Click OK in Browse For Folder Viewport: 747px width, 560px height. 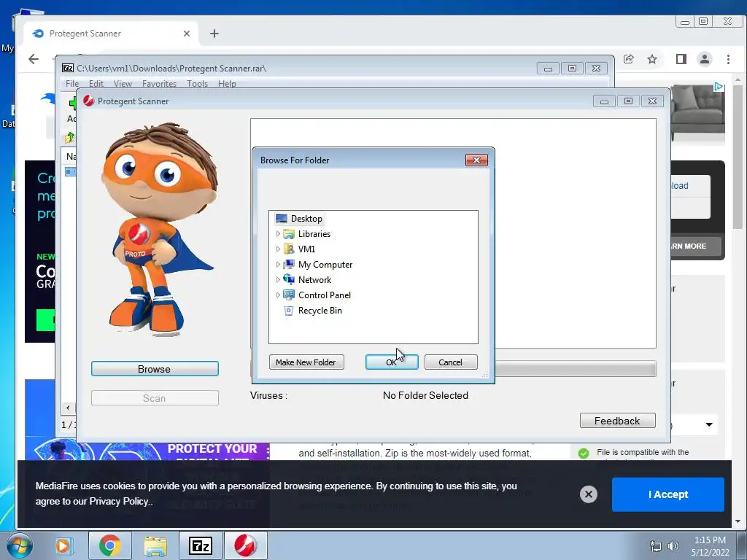coord(392,362)
